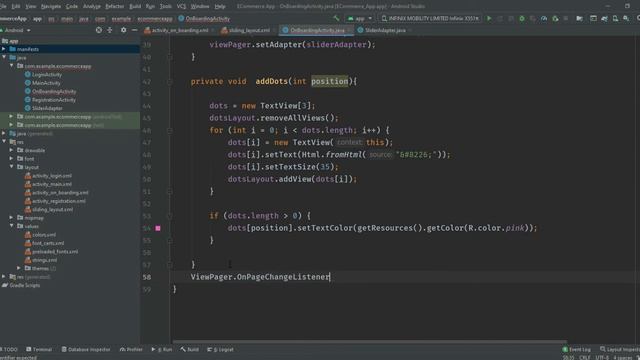Viewport: 640px width, 360px height.
Task: Click the Select Opened File target icon
Action: [x=99, y=30]
